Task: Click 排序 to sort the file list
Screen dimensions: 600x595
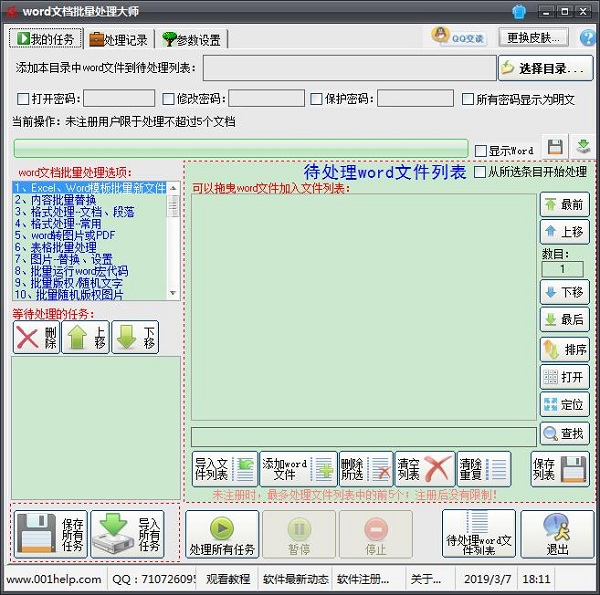Action: (x=564, y=349)
